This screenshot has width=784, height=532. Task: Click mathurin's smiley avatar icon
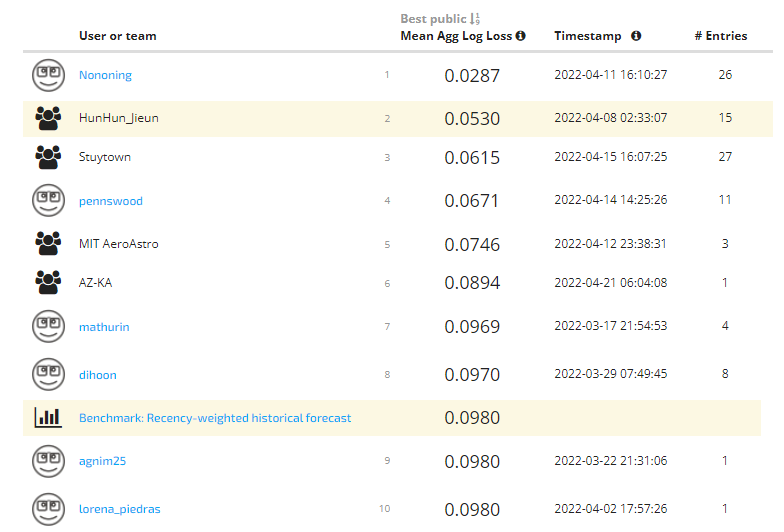click(48, 326)
